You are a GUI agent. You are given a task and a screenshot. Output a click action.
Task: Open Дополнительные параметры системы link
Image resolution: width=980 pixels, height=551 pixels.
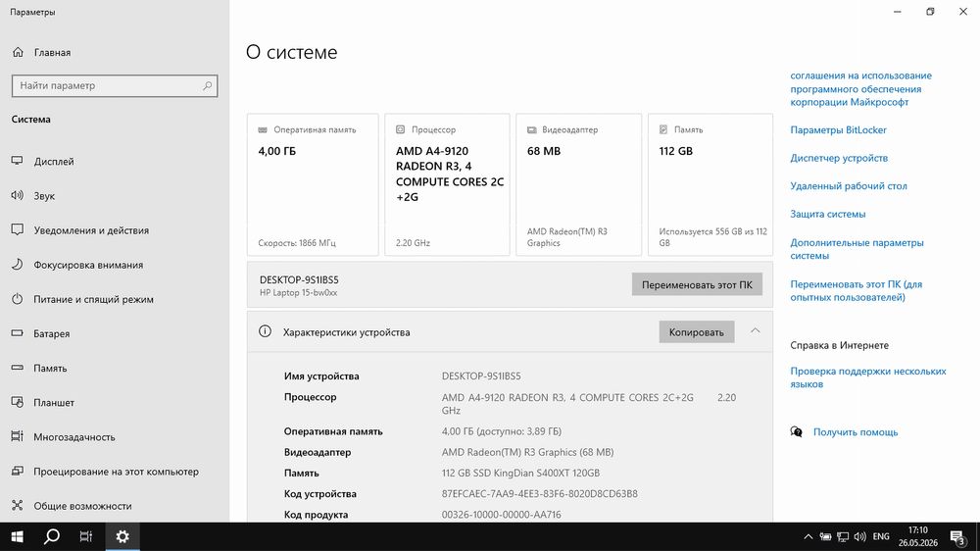click(x=857, y=249)
